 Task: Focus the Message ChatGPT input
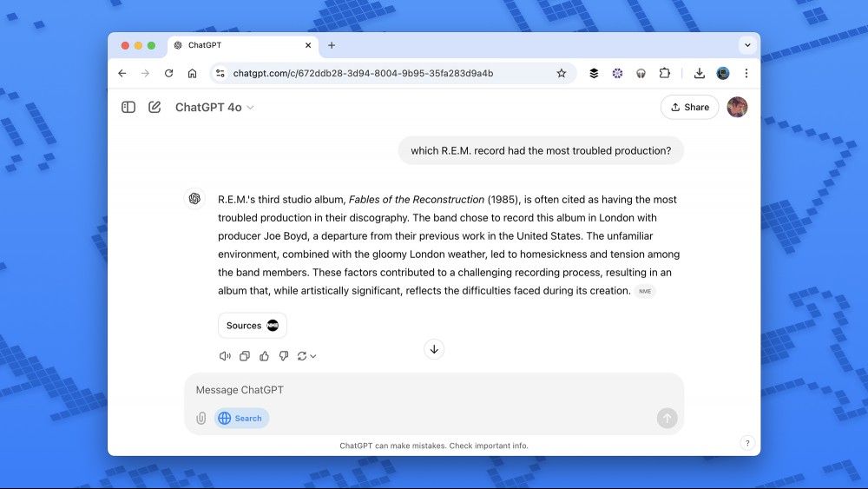(x=434, y=390)
